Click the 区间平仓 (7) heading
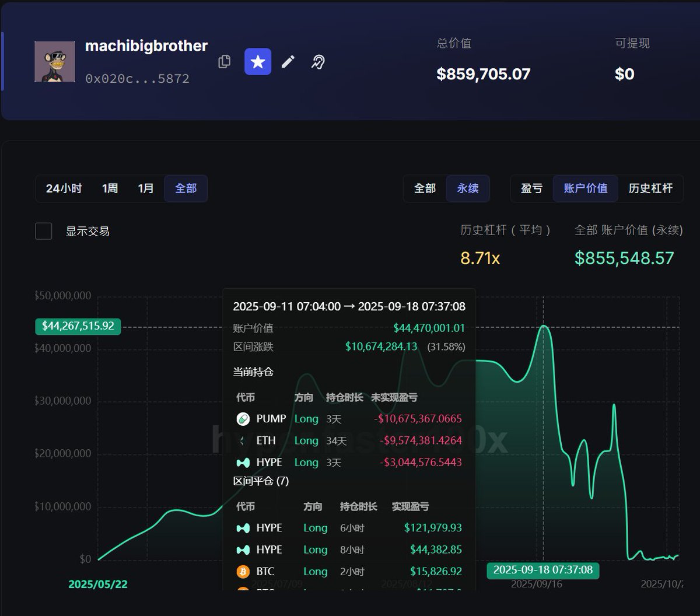This screenshot has width=700, height=616. (261, 481)
